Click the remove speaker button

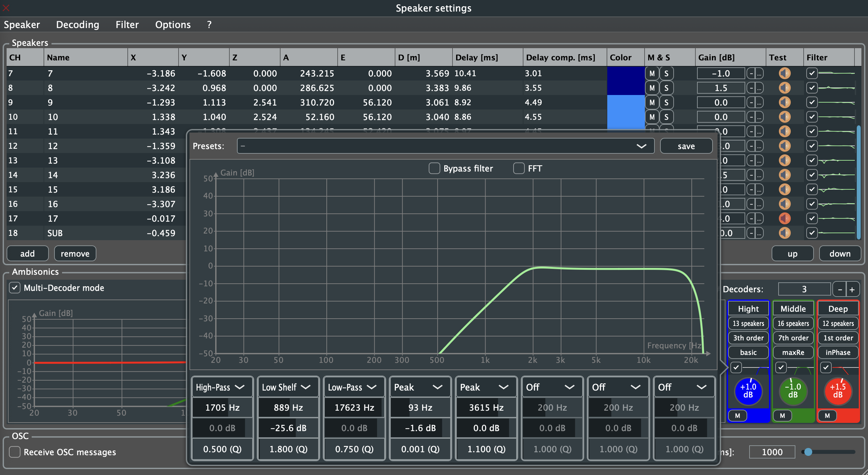[75, 253]
